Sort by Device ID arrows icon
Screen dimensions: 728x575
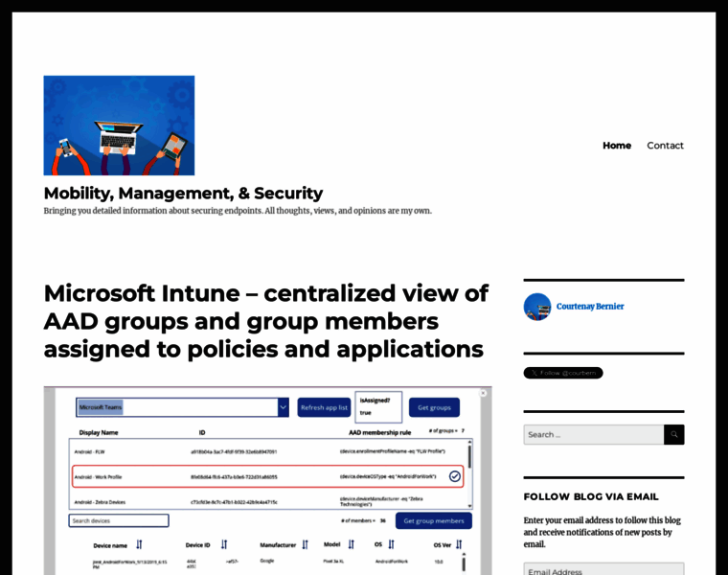(224, 544)
